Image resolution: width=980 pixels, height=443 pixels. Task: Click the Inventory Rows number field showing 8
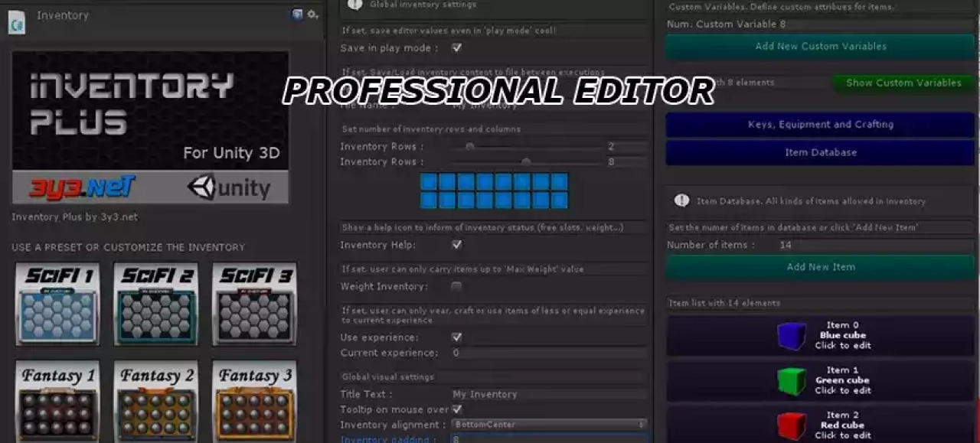click(x=626, y=161)
